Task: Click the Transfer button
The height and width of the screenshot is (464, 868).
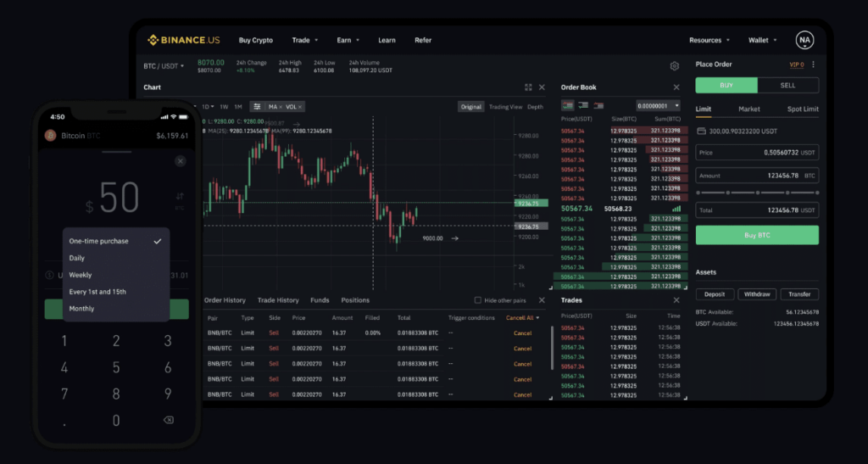Action: tap(799, 294)
